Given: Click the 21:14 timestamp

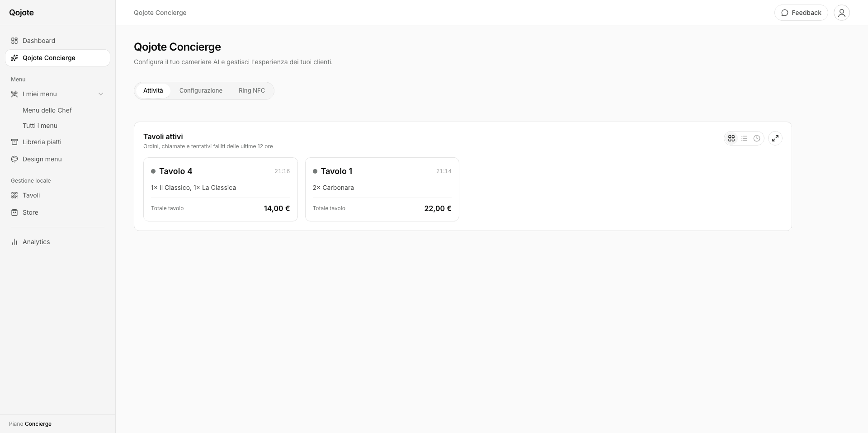Looking at the screenshot, I should point(444,171).
